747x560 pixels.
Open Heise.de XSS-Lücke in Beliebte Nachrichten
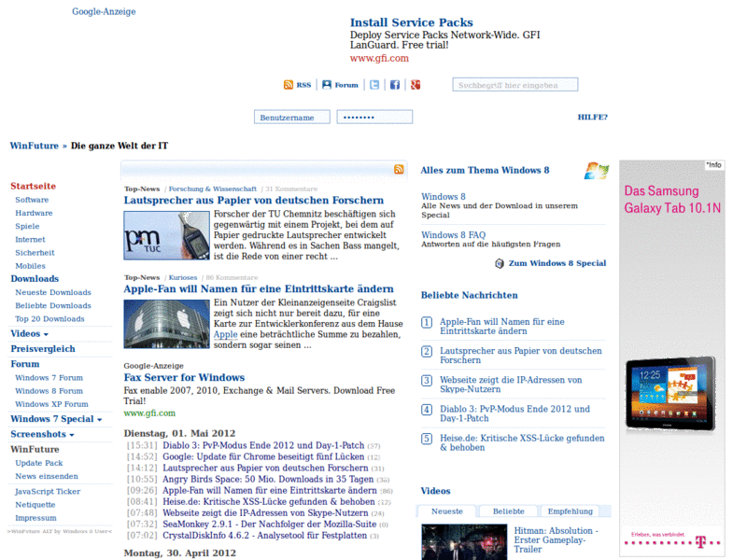pos(522,442)
